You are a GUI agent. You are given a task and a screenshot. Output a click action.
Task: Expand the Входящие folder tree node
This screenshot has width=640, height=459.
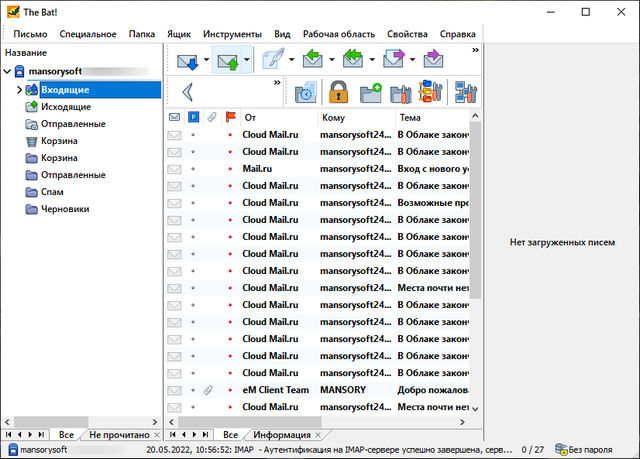click(x=19, y=90)
